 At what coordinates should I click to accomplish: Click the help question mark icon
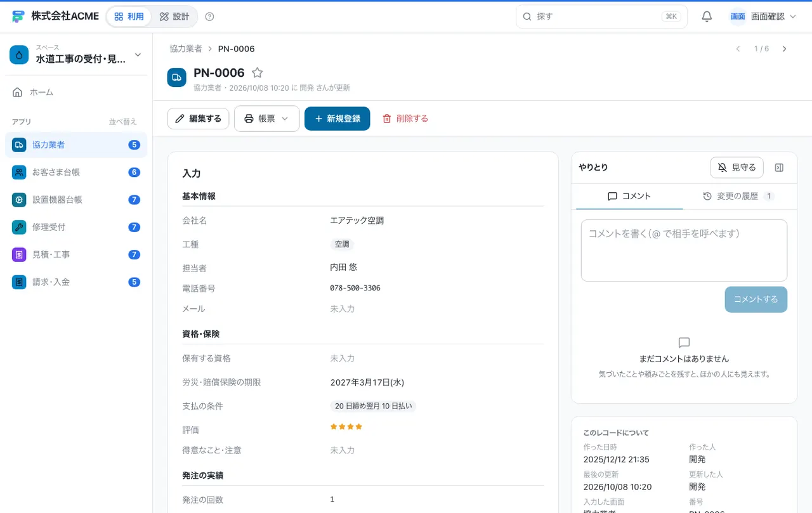[210, 16]
